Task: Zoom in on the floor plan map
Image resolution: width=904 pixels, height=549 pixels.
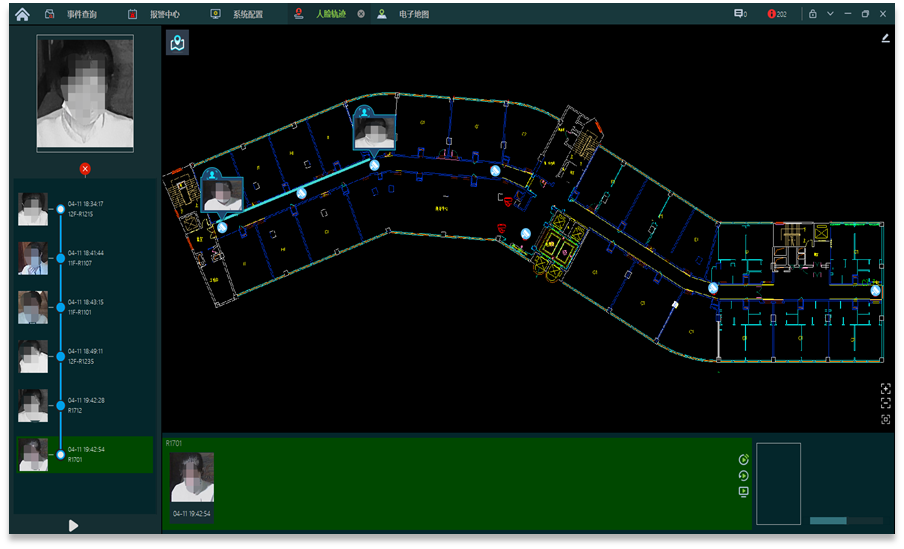Action: point(885,388)
